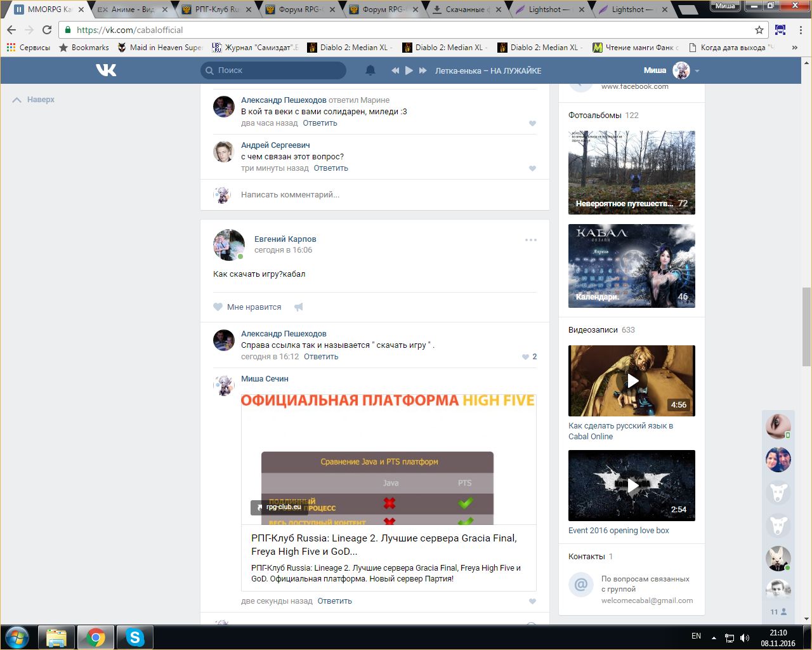
Task: Switch to the first Lightshot tab
Action: coord(551,10)
